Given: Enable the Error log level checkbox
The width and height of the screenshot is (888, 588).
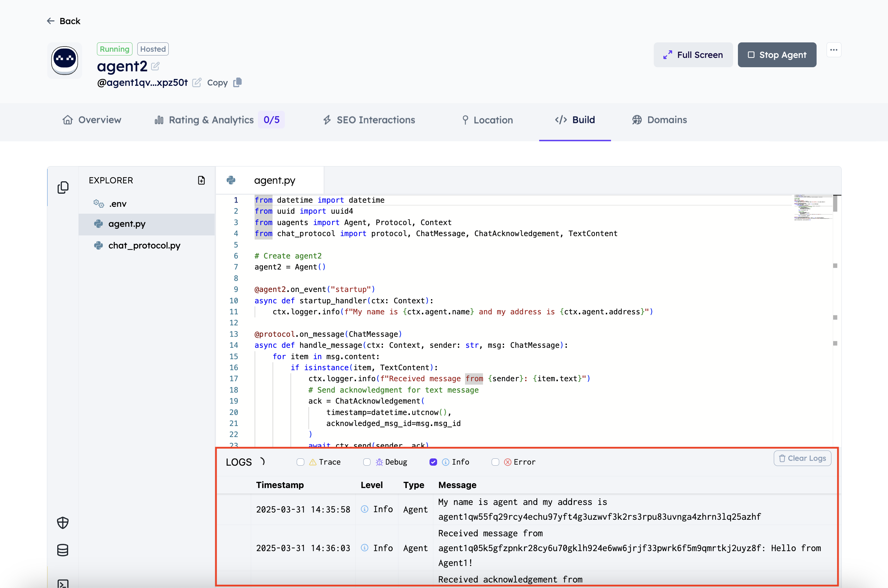Looking at the screenshot, I should tap(495, 462).
